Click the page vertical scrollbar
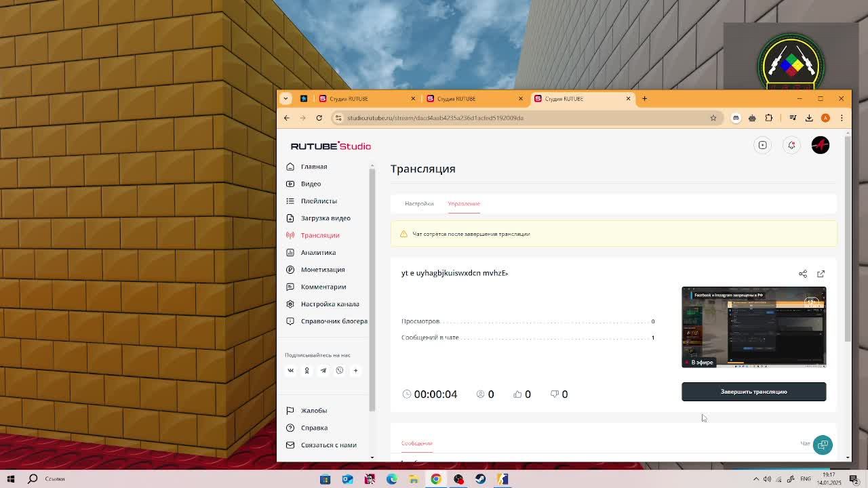This screenshot has height=488, width=868. [848, 239]
